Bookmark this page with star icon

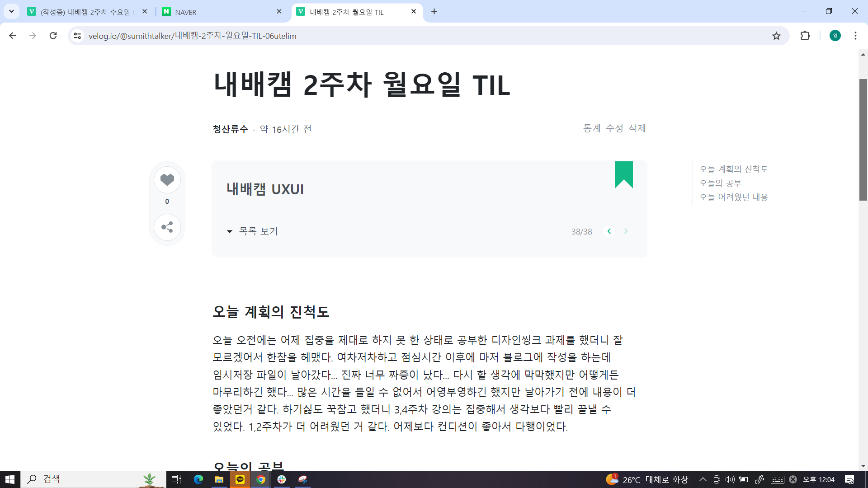click(x=776, y=36)
